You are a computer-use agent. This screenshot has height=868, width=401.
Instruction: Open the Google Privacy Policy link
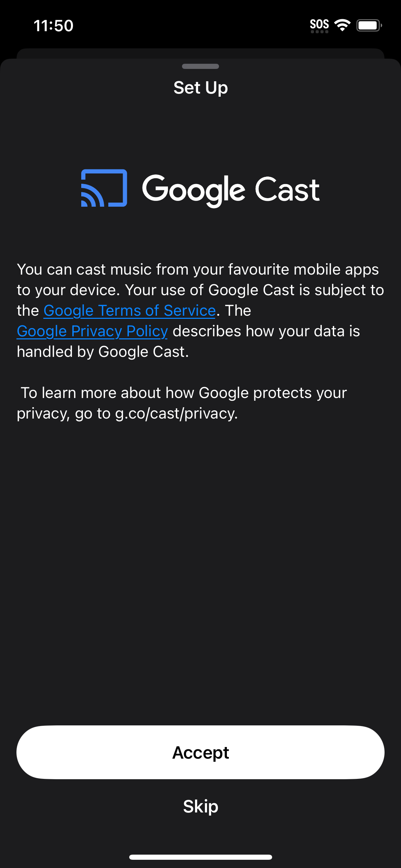(92, 331)
